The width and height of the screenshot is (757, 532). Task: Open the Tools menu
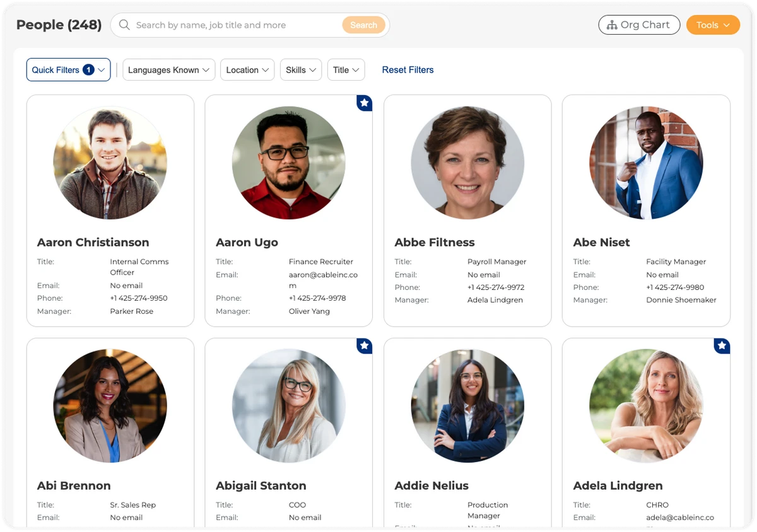713,25
